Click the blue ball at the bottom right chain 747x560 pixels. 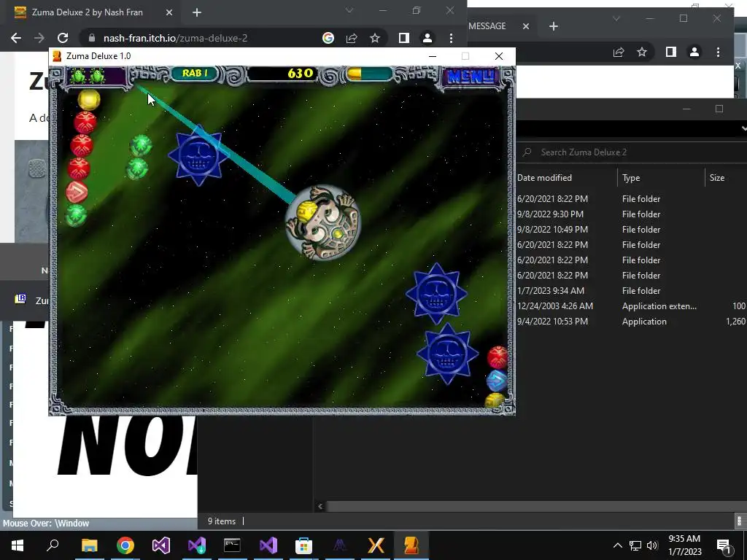coord(497,381)
